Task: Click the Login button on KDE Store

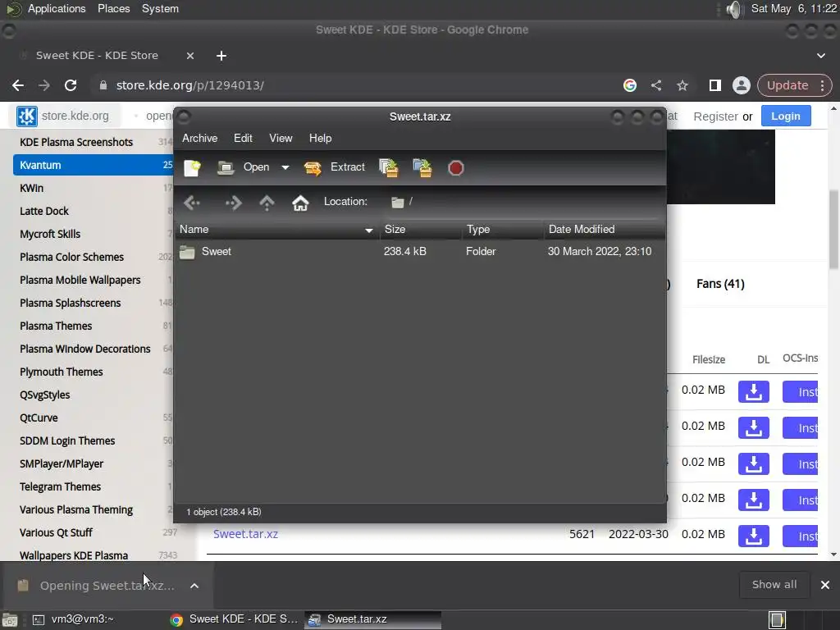Action: 786,116
